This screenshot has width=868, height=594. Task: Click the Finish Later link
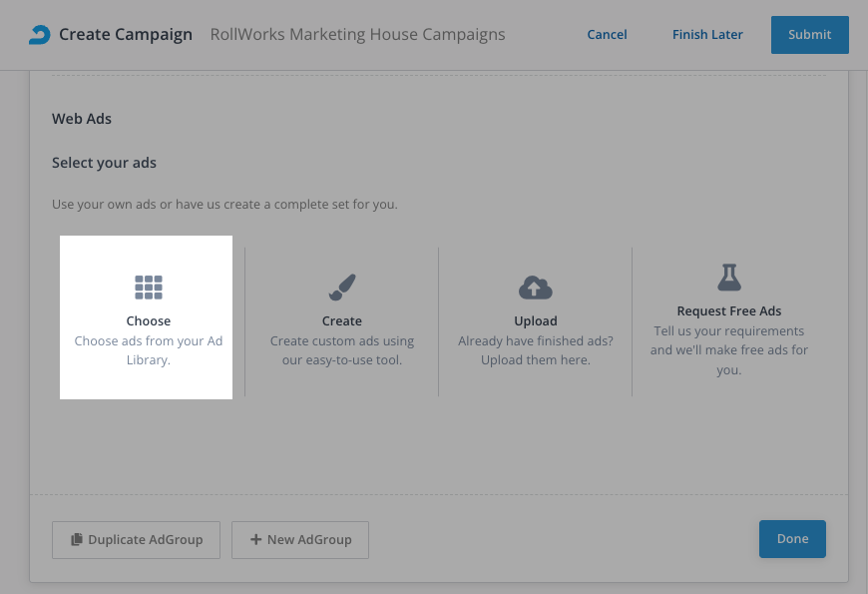coord(707,35)
